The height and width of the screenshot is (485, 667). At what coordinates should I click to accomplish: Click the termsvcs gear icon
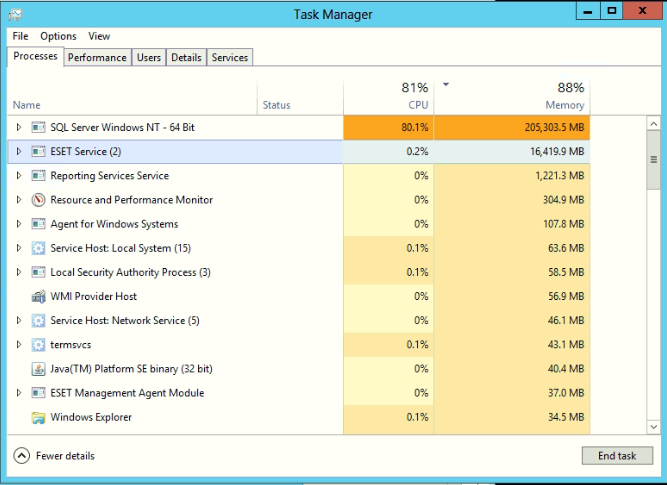[38, 345]
